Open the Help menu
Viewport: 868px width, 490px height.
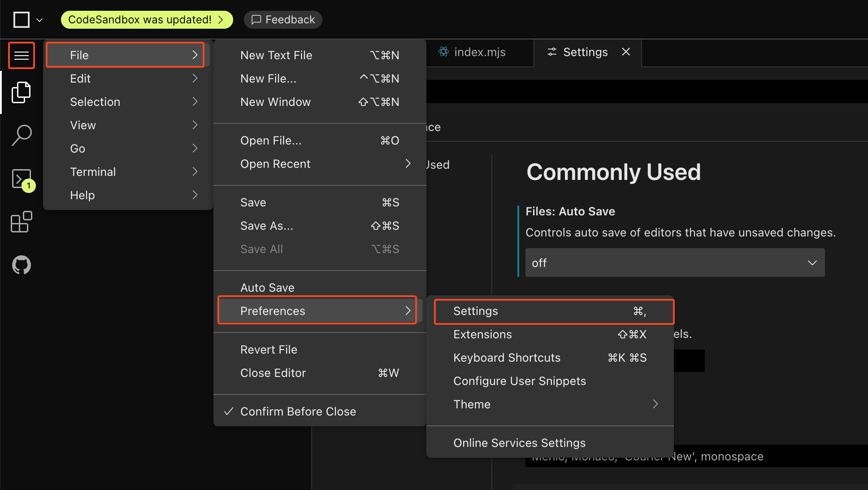click(128, 195)
